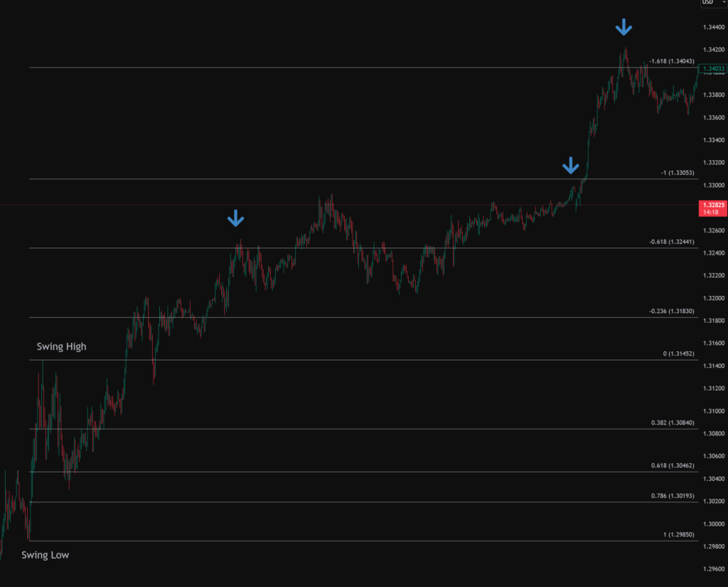
Task: Click the -1.618 (1.34043) Fibonacci label
Action: [x=671, y=61]
